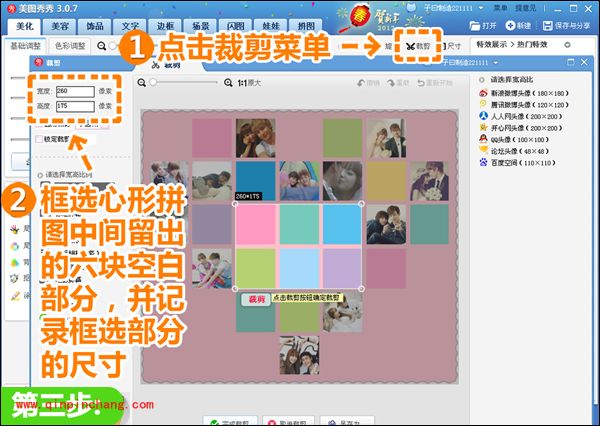The image size is (600, 426).
Task: Click the pencil effect icon in left sidebar
Action: point(15,296)
